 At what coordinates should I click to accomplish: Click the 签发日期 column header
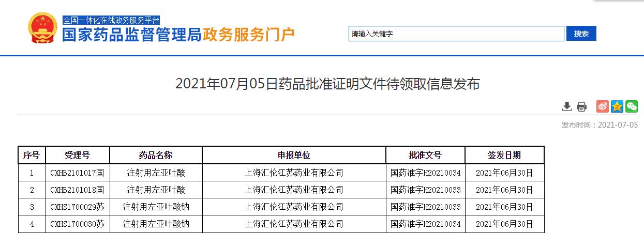point(504,155)
